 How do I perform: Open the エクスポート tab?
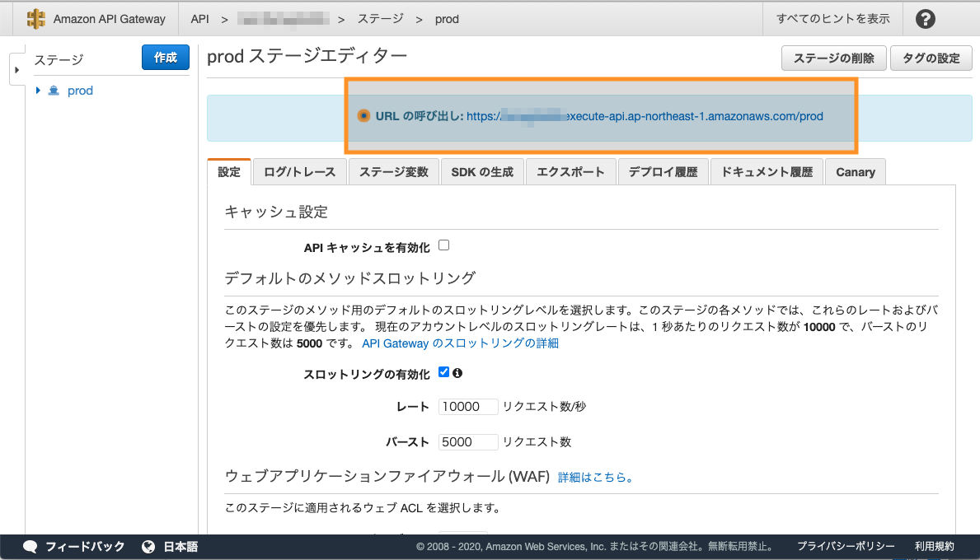tap(570, 172)
